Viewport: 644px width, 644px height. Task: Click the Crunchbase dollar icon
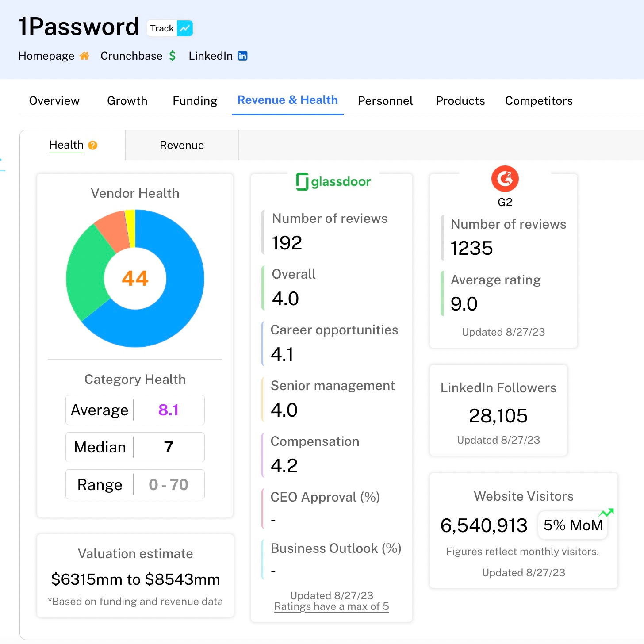pos(172,56)
